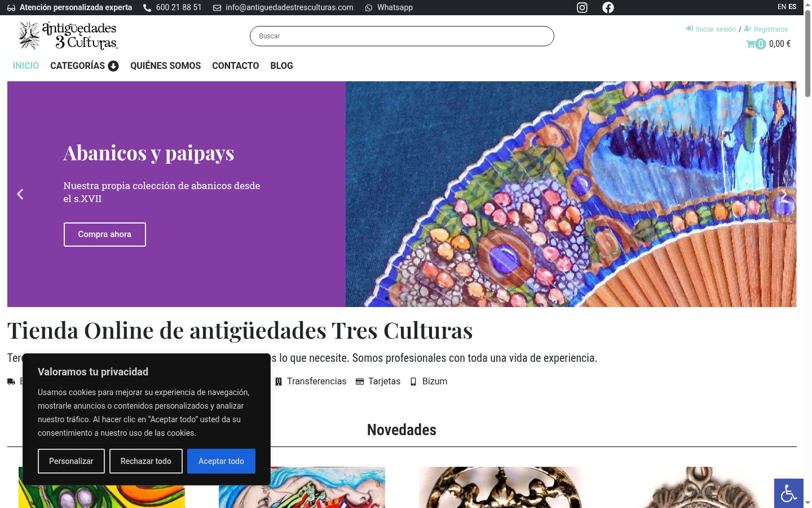Click the Valoramos tu privacidad heading
This screenshot has width=812, height=508.
[93, 372]
